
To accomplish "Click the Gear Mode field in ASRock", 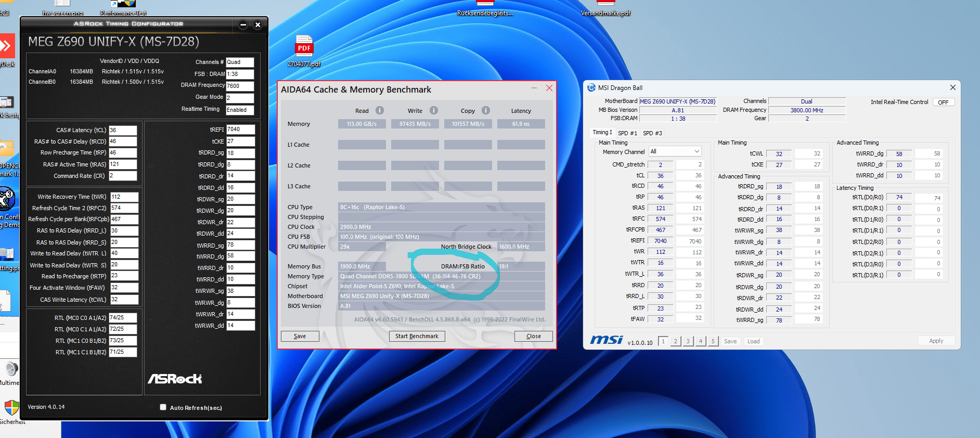I will click(240, 98).
